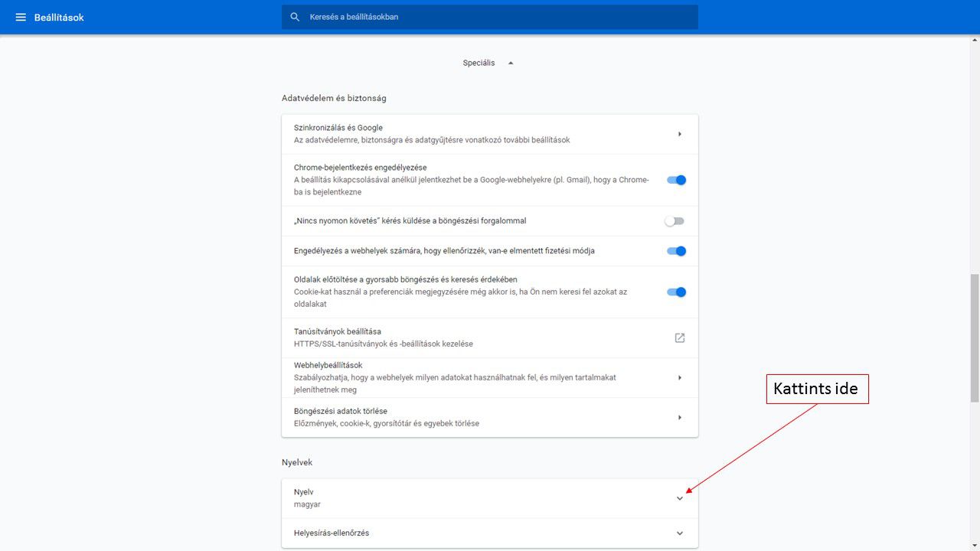Viewport: 980px width, 551px height.
Task: Click the Webhelybeállítások arrow icon
Action: coord(679,377)
